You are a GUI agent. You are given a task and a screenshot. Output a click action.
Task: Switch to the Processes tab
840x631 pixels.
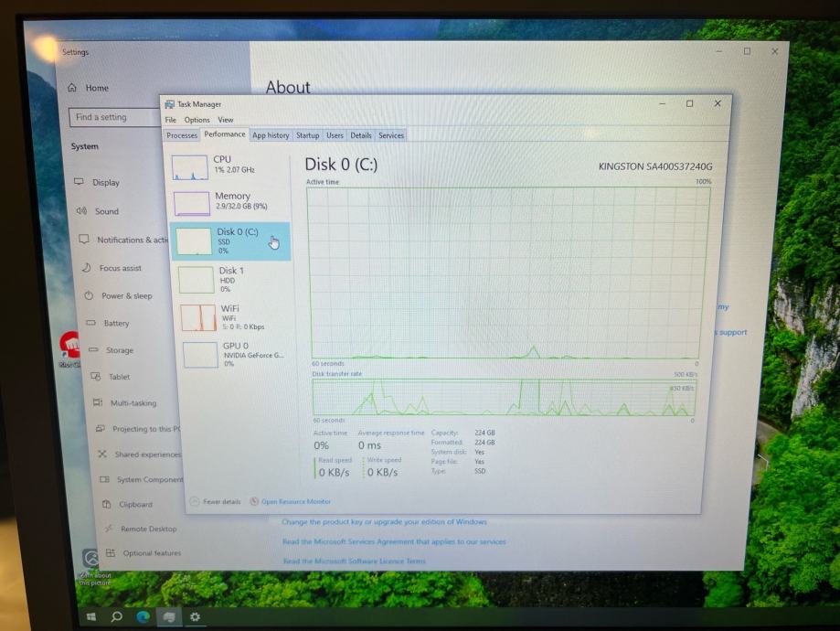[182, 135]
